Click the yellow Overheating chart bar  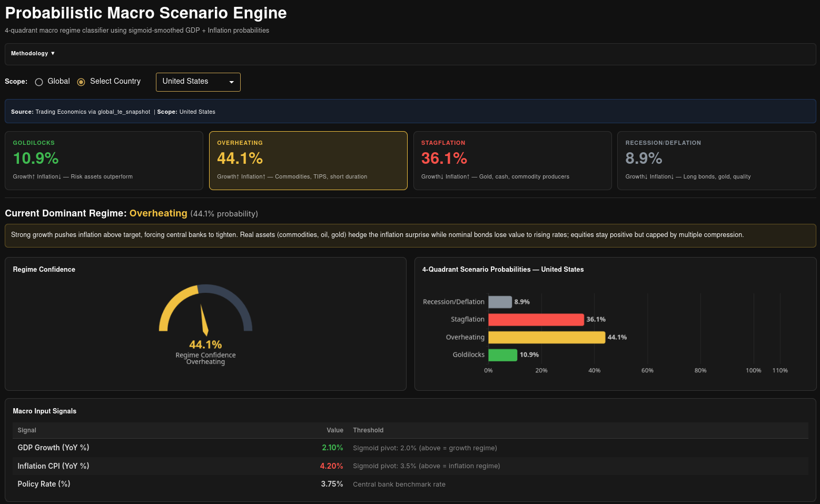547,337
